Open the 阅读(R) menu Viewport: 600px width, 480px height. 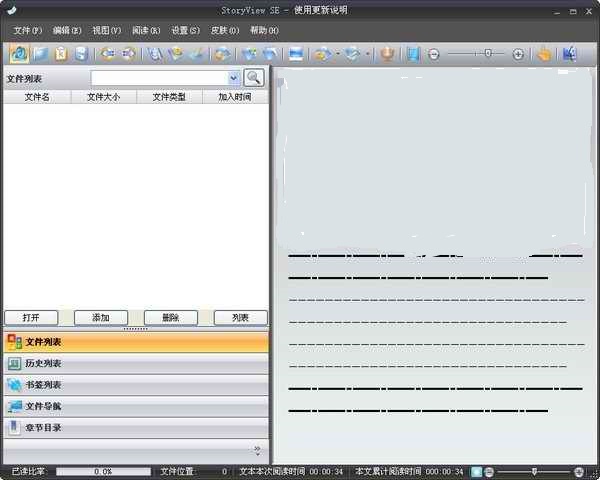[146, 30]
